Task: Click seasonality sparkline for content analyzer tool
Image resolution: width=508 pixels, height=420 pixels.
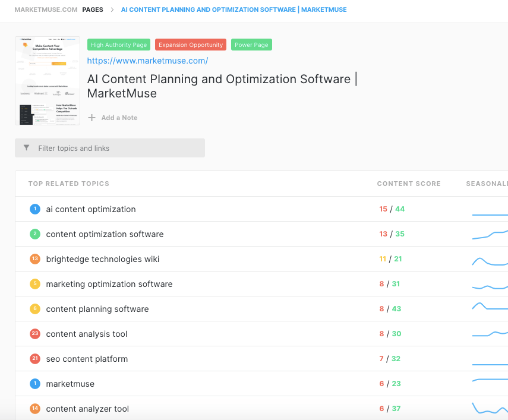Action: pyautogui.click(x=490, y=408)
